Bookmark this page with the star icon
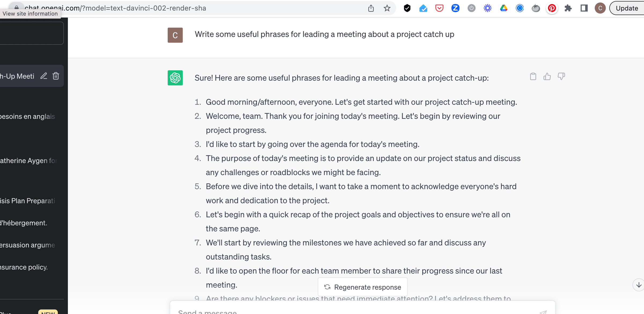 pos(387,8)
